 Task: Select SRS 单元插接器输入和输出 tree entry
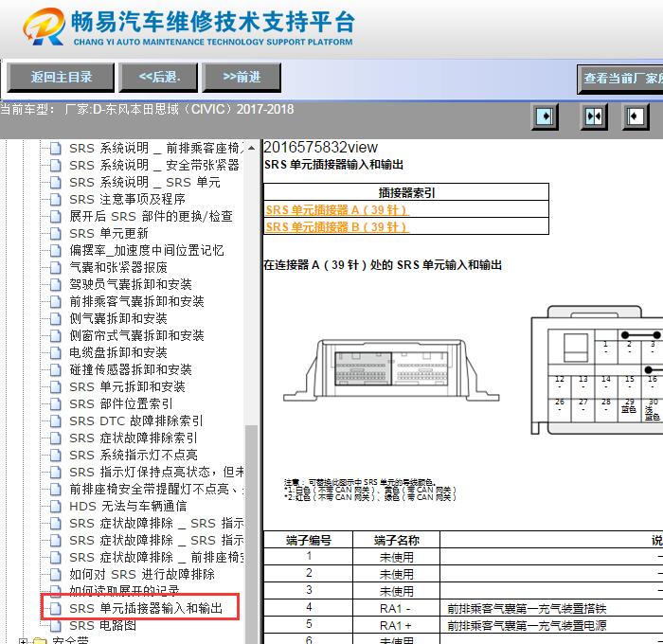146,608
